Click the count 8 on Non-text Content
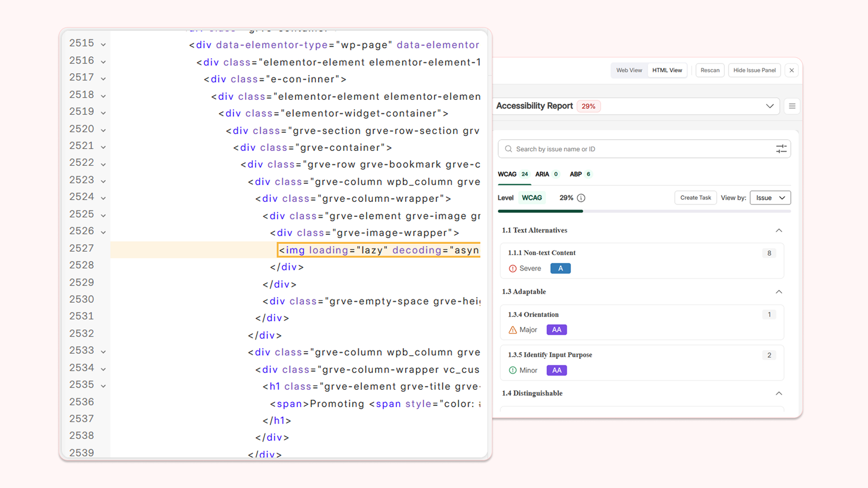868x488 pixels. tap(769, 253)
